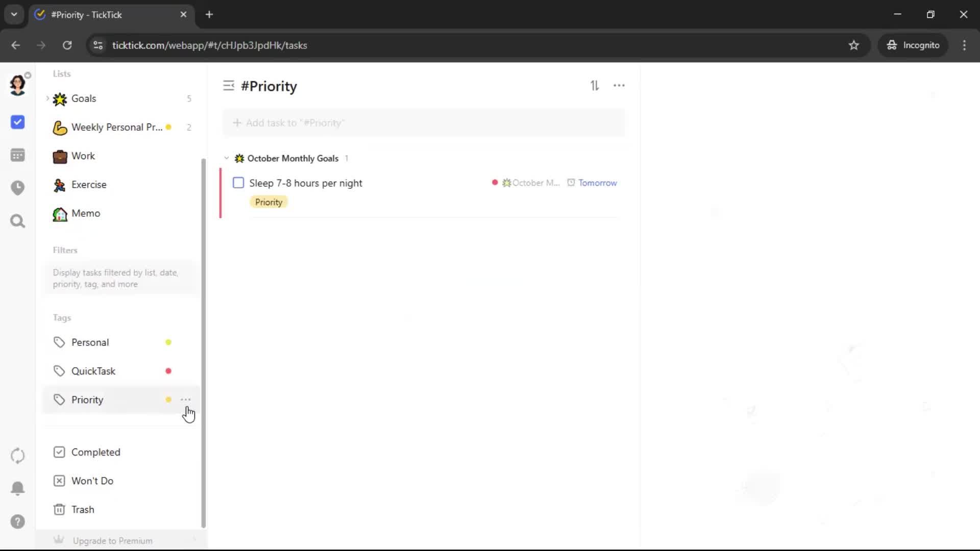This screenshot has height=551, width=980.
Task: Click the yellow Priority tag label on the Sleep 7-8 hours task
Action: pos(268,202)
